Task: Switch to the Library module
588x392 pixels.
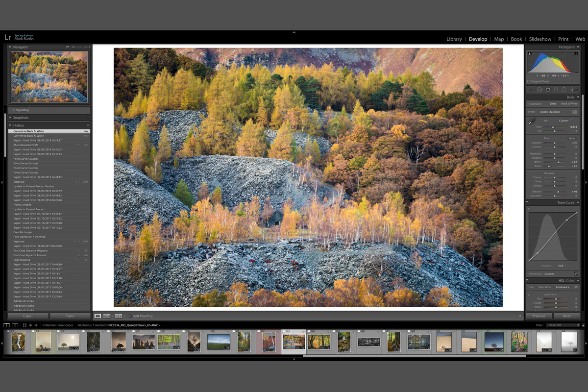Action: 454,39
